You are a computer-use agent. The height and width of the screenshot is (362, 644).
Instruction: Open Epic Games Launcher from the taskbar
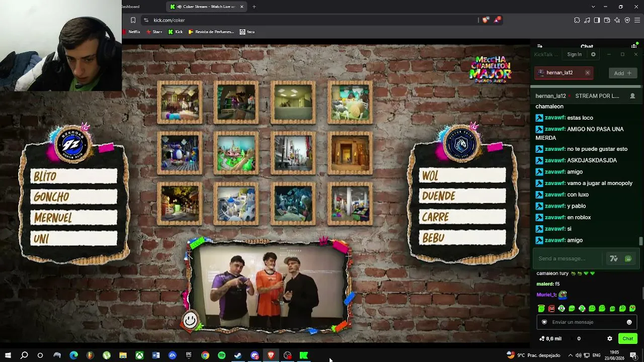pyautogui.click(x=189, y=355)
